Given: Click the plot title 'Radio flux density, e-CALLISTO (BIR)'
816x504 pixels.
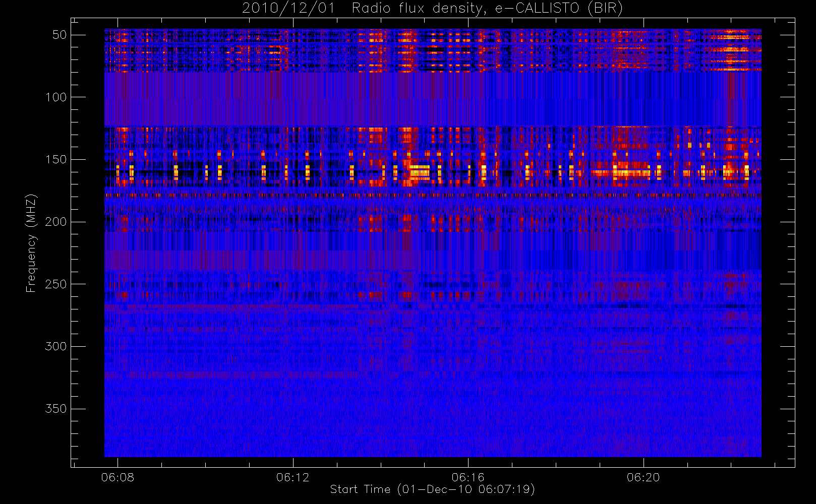Looking at the screenshot, I should tap(487, 9).
